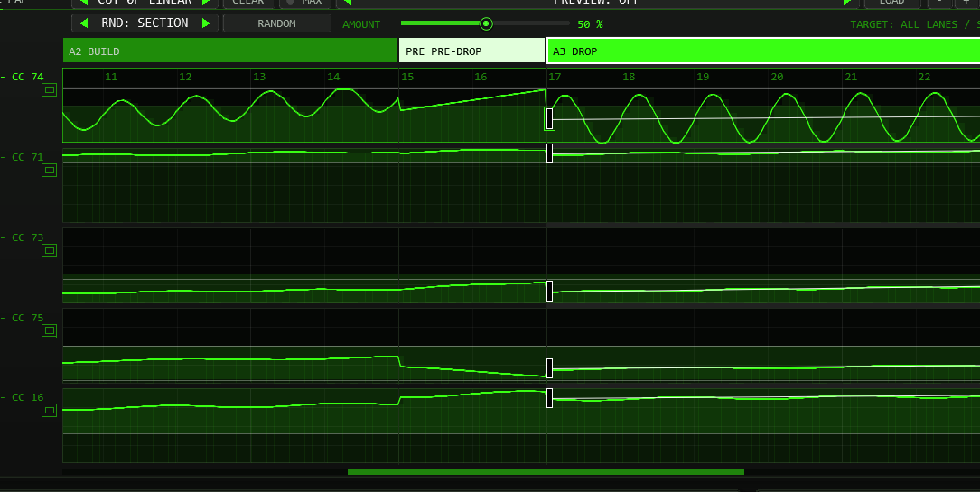This screenshot has height=492, width=980.
Task: Open the RND: SECTION mode selector
Action: (145, 23)
